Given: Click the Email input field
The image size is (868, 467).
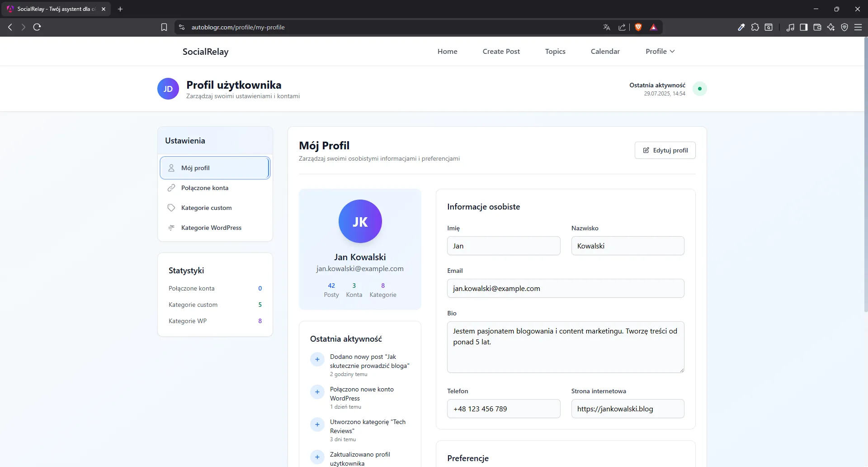Looking at the screenshot, I should [566, 288].
